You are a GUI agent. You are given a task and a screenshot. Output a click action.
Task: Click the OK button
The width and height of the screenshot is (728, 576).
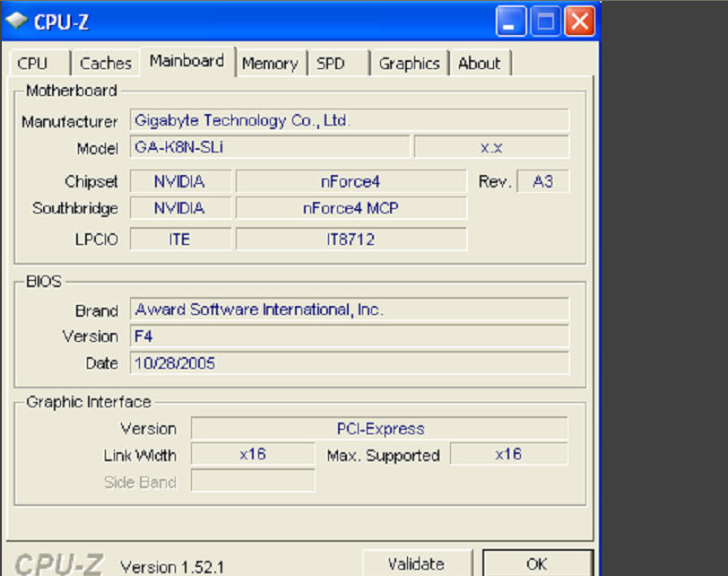[537, 563]
